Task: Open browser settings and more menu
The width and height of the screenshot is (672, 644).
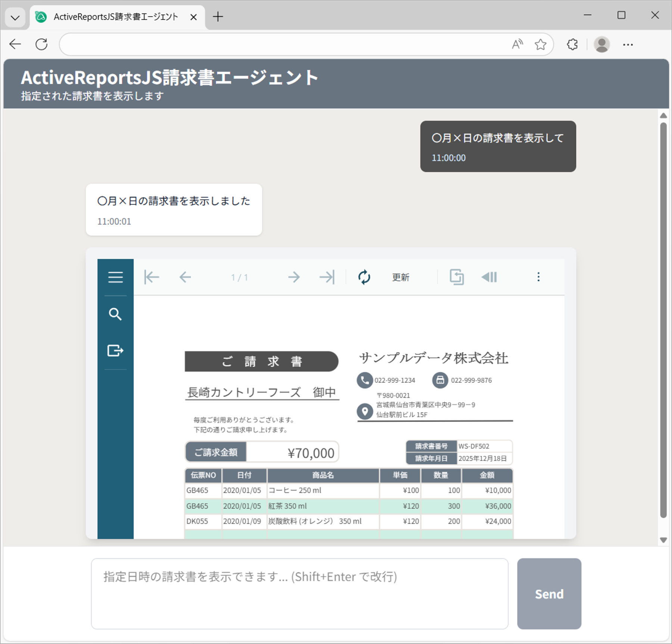Action: [x=628, y=45]
